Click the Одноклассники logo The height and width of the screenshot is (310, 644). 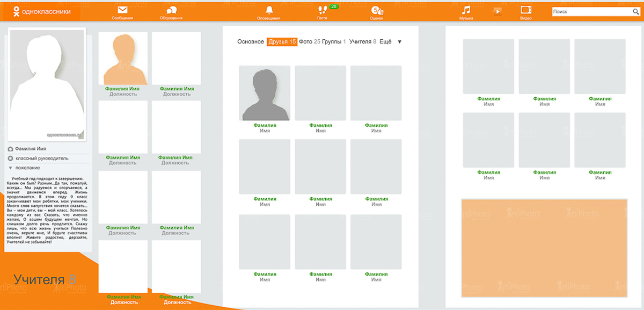click(41, 11)
